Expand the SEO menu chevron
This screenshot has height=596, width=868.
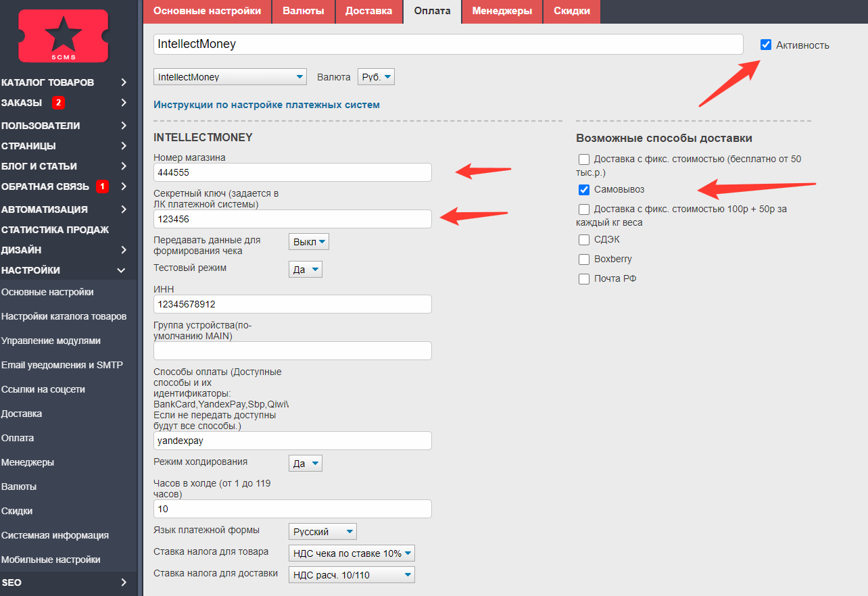(x=123, y=582)
